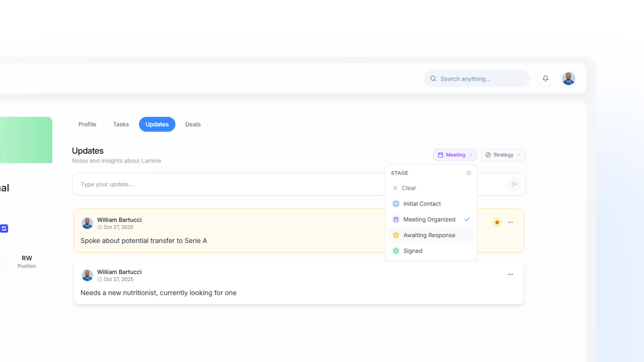Open the Tasks tab
The image size is (644, 362).
pos(121,124)
